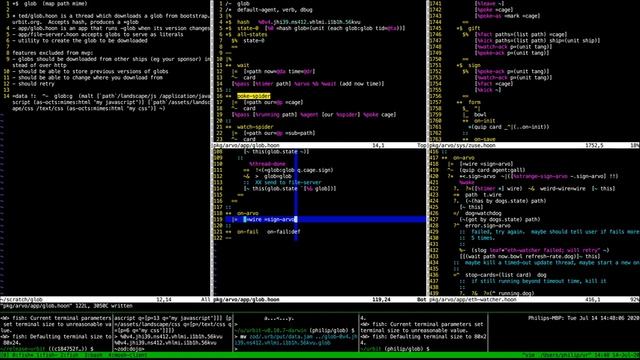Click 'Defaulting terminal size to 80x24' in first tmux pane

pyautogui.click(x=56, y=340)
